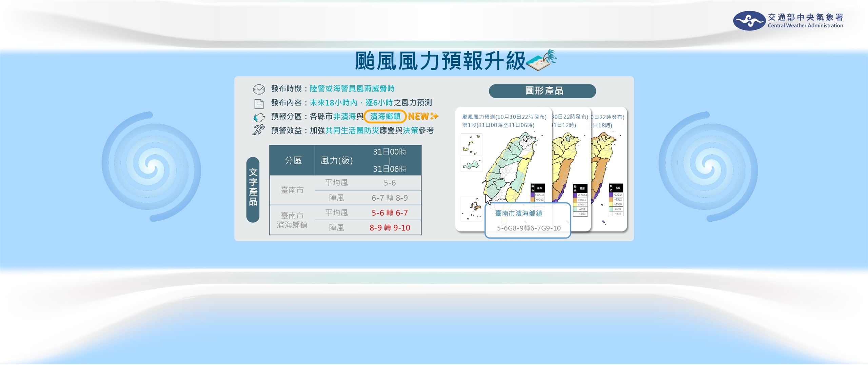The height and width of the screenshot is (365, 868).
Task: Click the clock icon beside 發布時機
Action: point(260,90)
